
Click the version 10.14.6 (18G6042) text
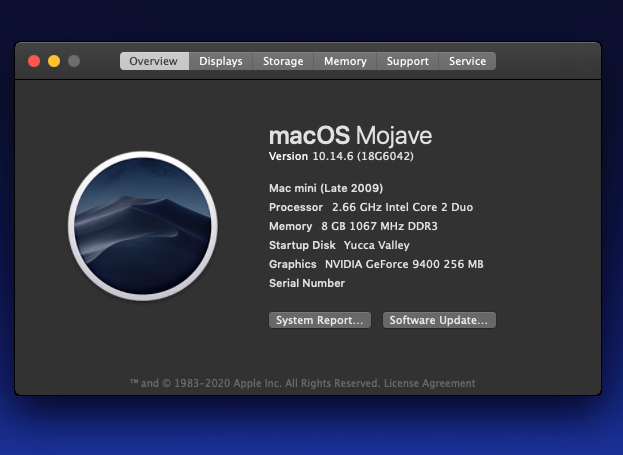pos(341,157)
